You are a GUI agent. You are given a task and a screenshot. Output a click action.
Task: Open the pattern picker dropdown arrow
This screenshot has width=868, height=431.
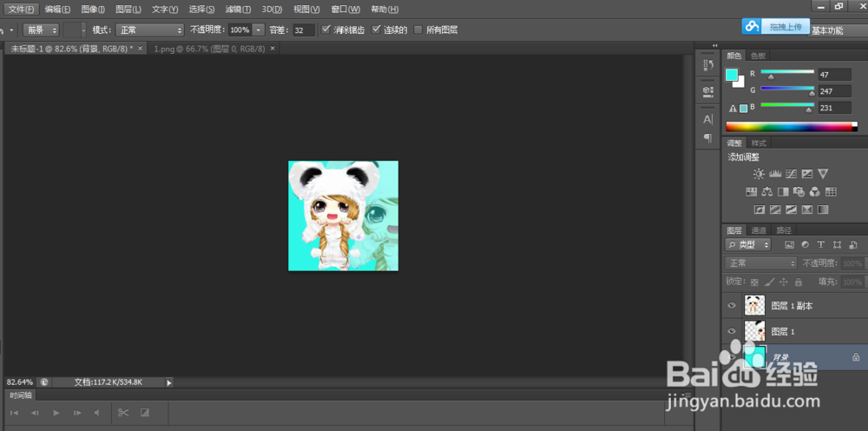(83, 30)
